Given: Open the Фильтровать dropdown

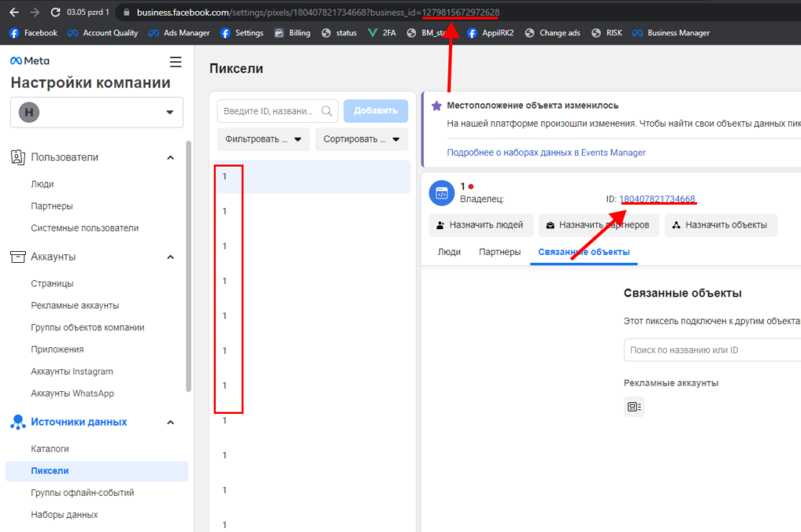Looking at the screenshot, I should [x=264, y=140].
